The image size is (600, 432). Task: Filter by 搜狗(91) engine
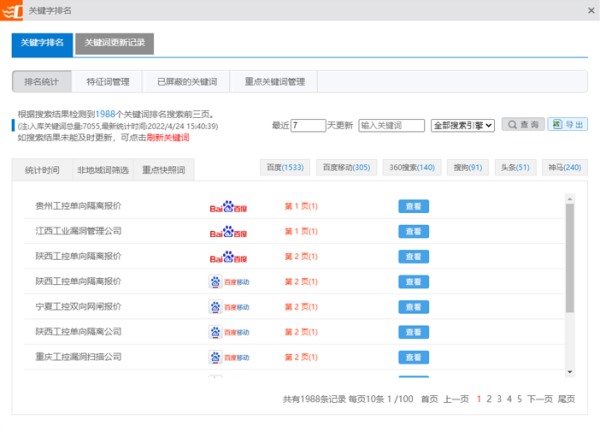(x=468, y=168)
